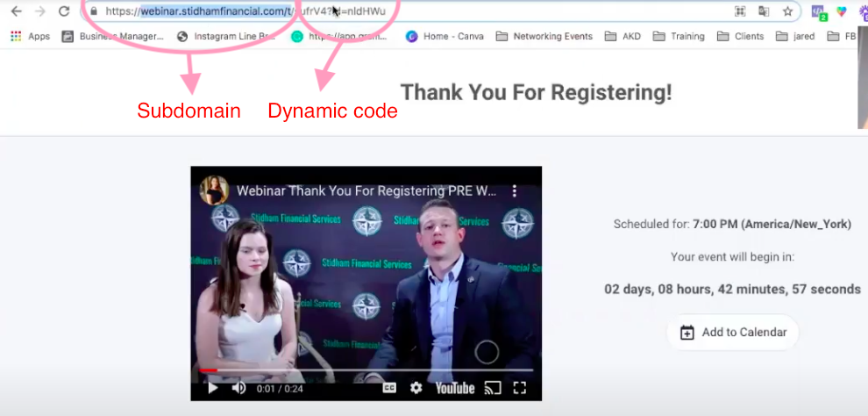
Task: Click the Add to Calendar button
Action: point(733,333)
